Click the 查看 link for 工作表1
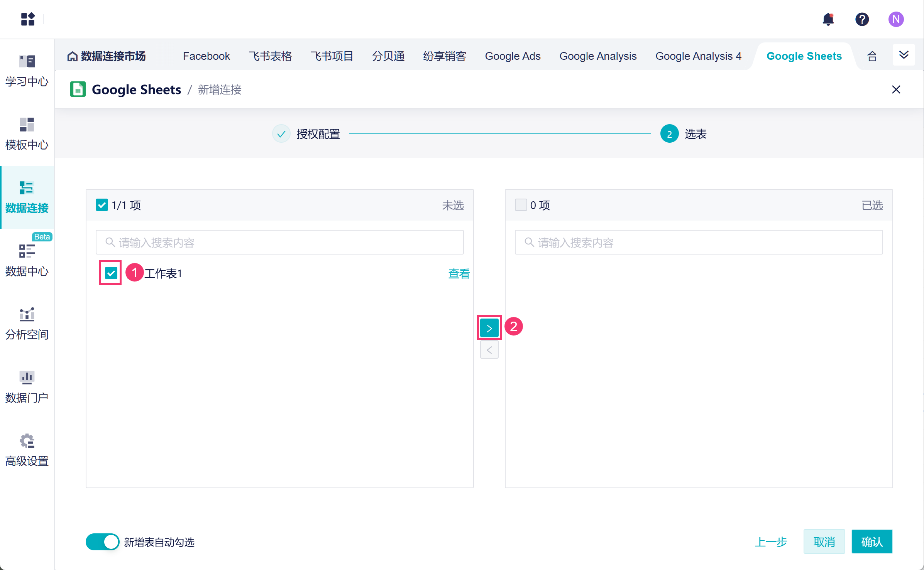Screen dimensions: 924x570 coord(459,273)
